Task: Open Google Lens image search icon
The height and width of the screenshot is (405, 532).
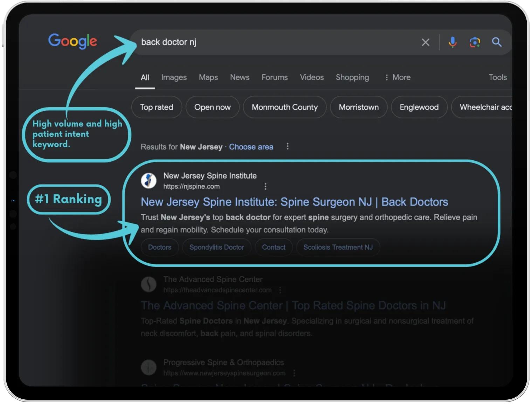Action: tap(475, 42)
